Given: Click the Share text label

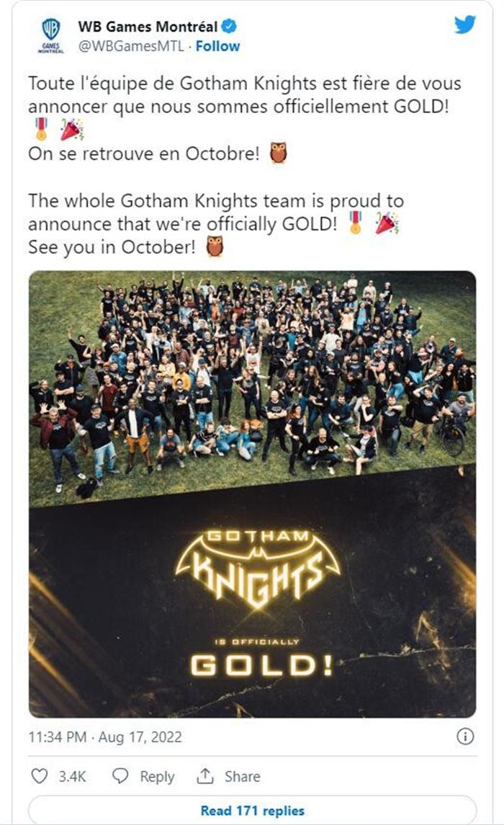Looking at the screenshot, I should tap(242, 776).
